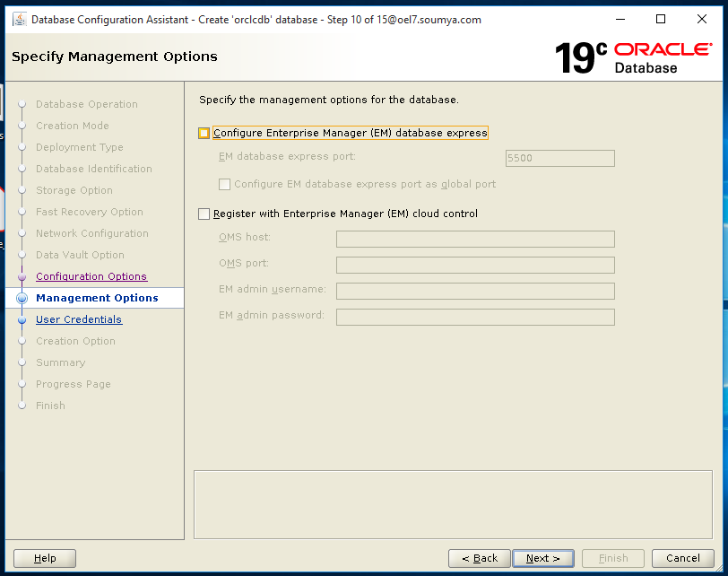This screenshot has height=576, width=728.
Task: Click the Data Vault Option step
Action: [80, 255]
